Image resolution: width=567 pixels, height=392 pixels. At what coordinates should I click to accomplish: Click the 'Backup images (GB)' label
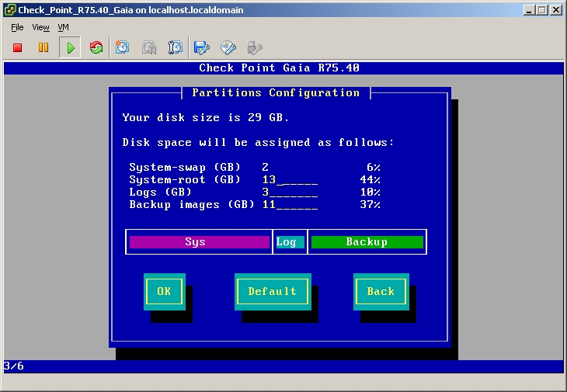192,205
